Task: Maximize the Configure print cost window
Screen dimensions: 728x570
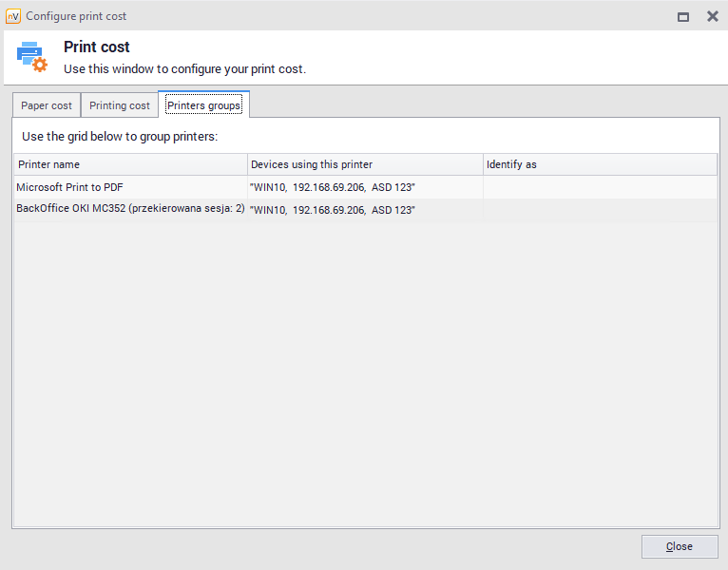Action: coord(682,16)
